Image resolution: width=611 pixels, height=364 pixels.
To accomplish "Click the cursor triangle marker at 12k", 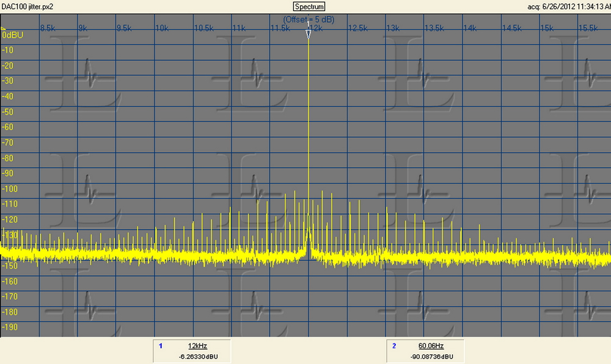I will [309, 35].
